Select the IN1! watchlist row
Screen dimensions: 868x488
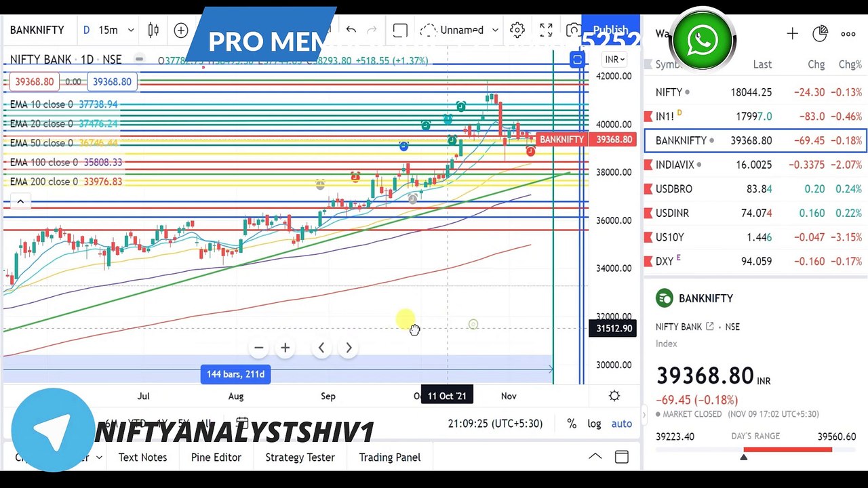click(755, 117)
